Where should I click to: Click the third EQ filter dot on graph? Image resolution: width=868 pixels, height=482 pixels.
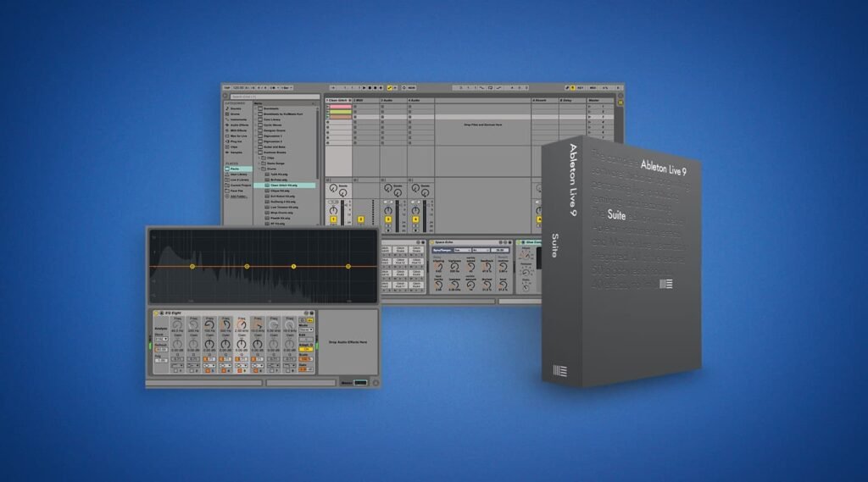click(293, 267)
